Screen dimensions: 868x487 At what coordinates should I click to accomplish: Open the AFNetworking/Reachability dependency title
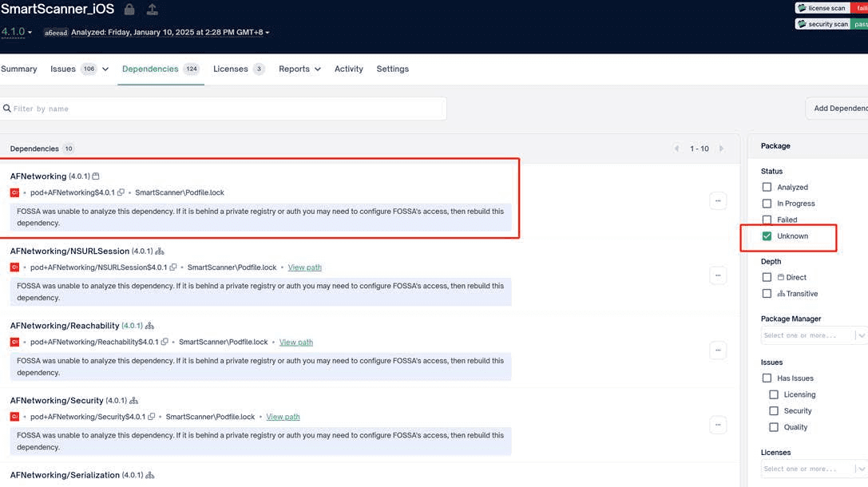(65, 326)
